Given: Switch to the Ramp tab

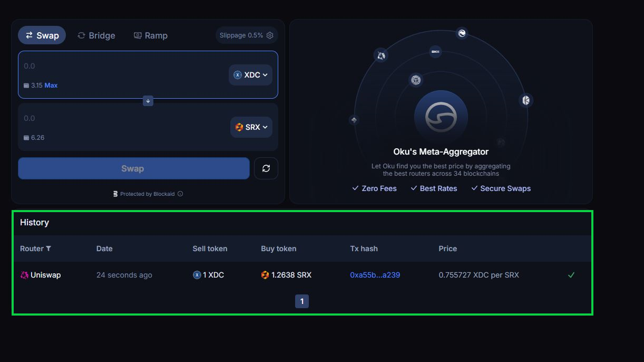Looking at the screenshot, I should click(151, 35).
